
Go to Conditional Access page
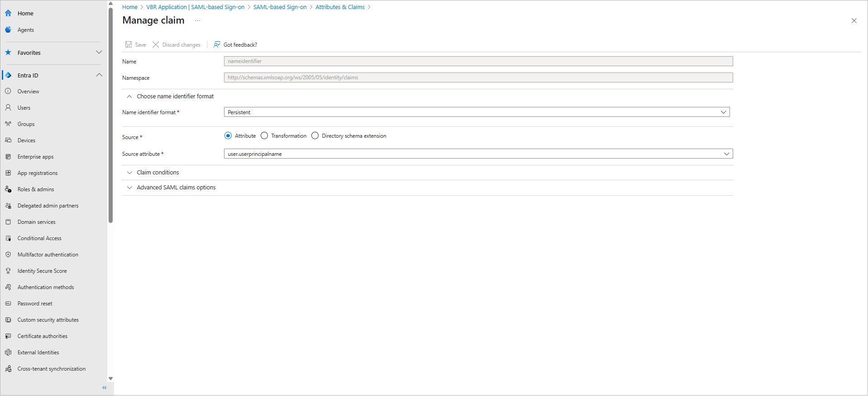point(39,238)
